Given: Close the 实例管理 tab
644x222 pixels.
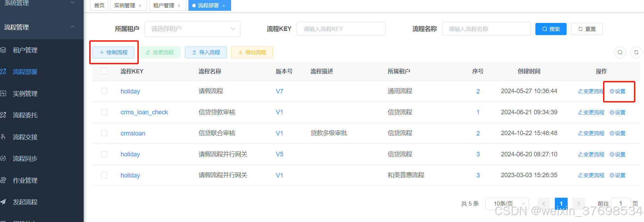Looking at the screenshot, I should click(x=140, y=6).
